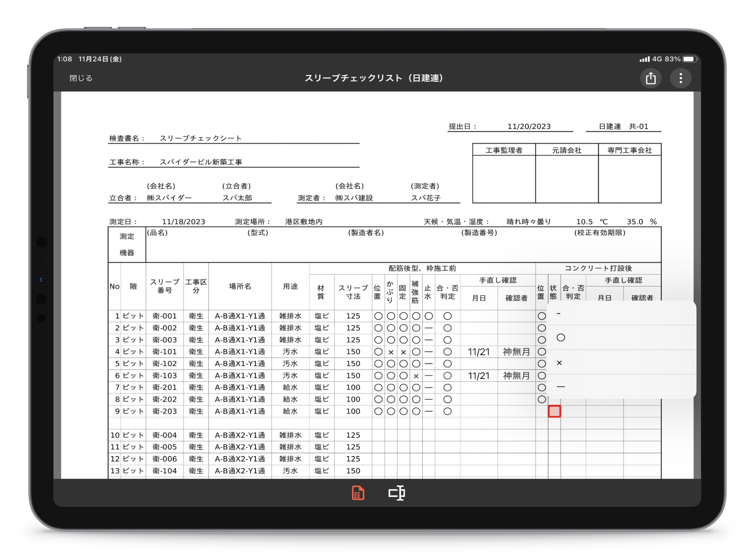
Task: Tap the share icon in header
Action: [650, 78]
